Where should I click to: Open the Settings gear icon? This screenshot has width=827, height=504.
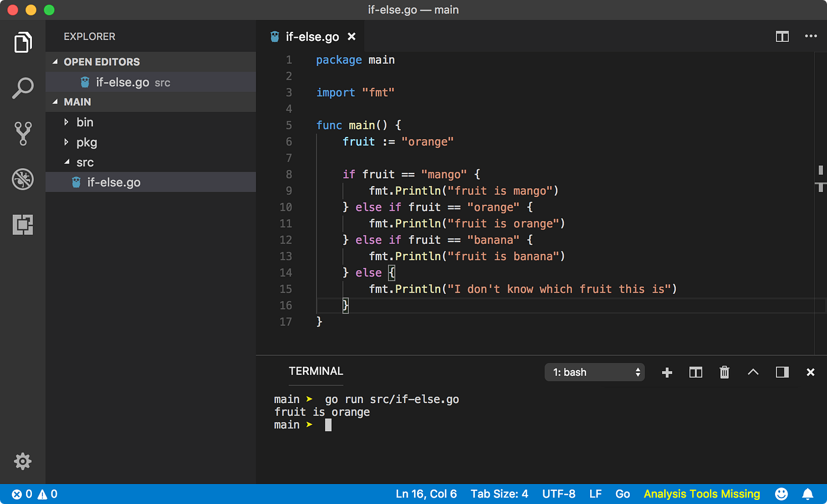22,462
